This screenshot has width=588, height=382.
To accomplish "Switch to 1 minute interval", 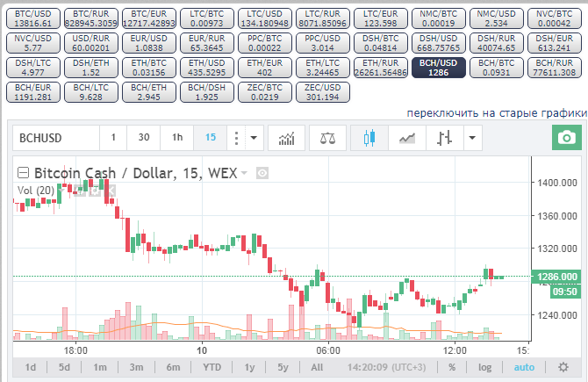I will (113, 138).
